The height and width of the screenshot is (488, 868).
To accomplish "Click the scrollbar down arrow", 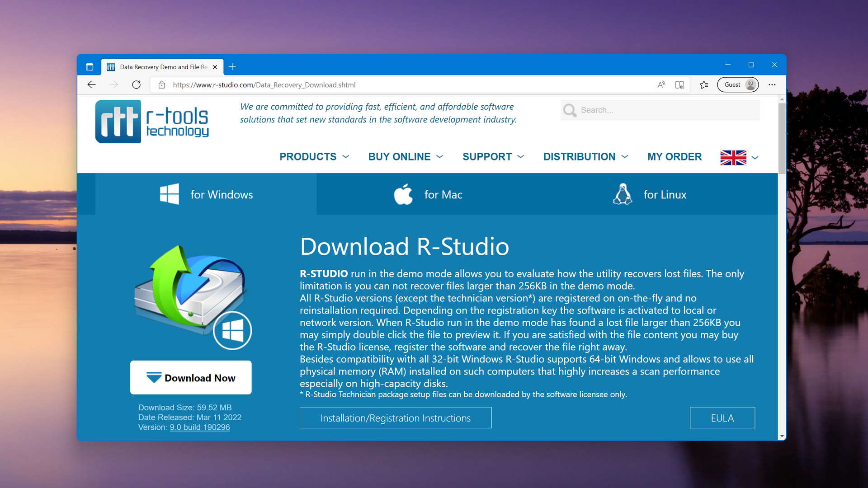I will click(782, 436).
